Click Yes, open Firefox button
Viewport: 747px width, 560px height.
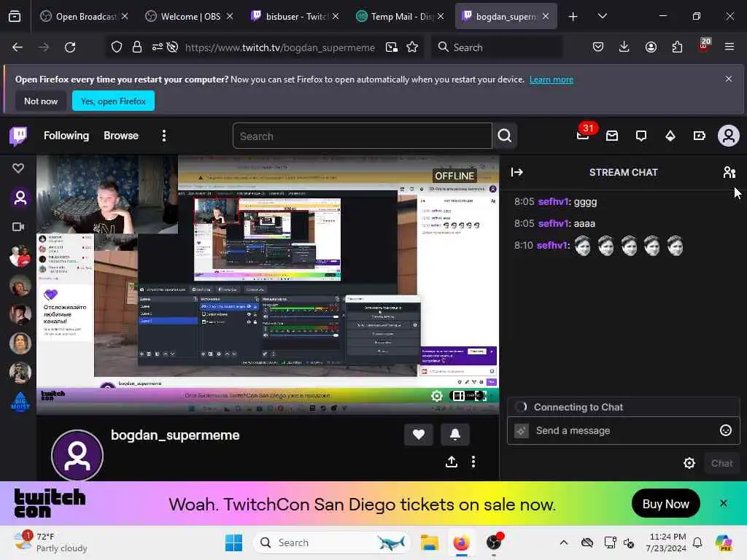(113, 101)
